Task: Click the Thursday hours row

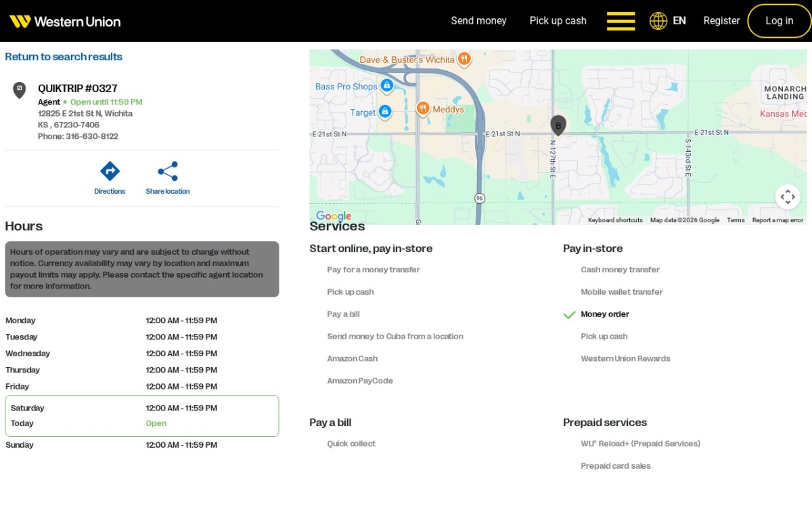Action: (142, 371)
